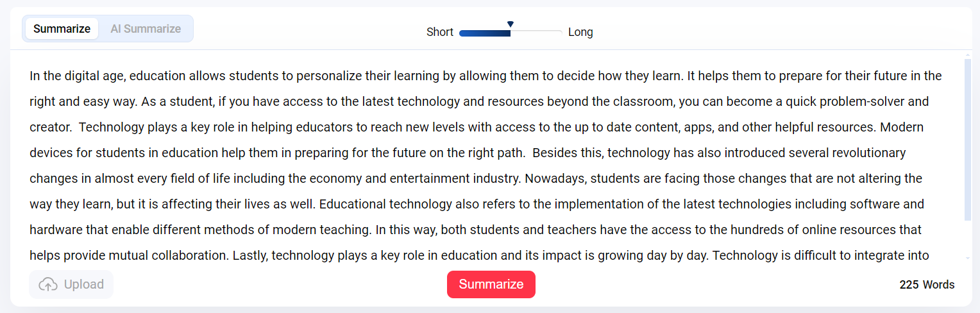
Task: Click the cloud upload icon
Action: click(48, 285)
